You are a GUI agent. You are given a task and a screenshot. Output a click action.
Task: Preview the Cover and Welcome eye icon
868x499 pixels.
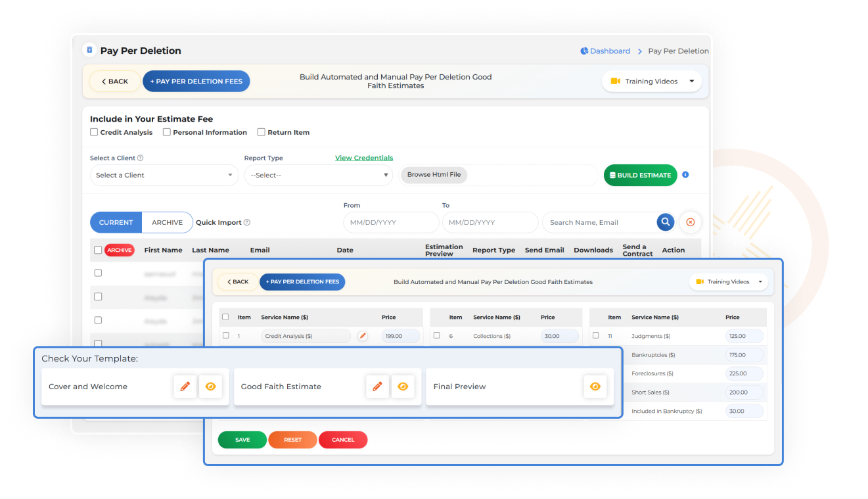210,387
